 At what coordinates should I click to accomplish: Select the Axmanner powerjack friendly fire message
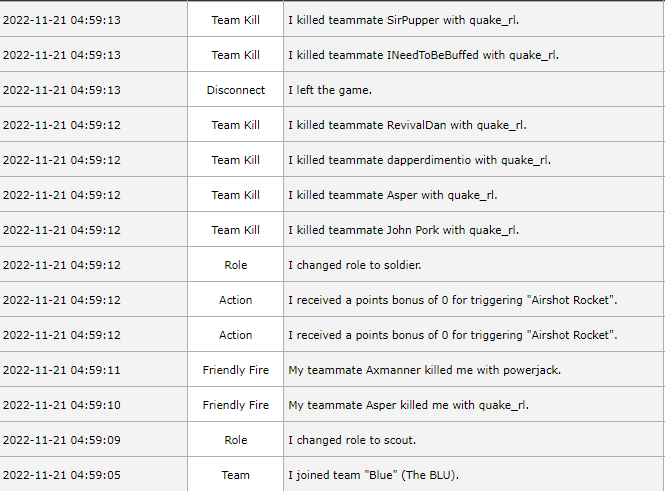point(424,370)
